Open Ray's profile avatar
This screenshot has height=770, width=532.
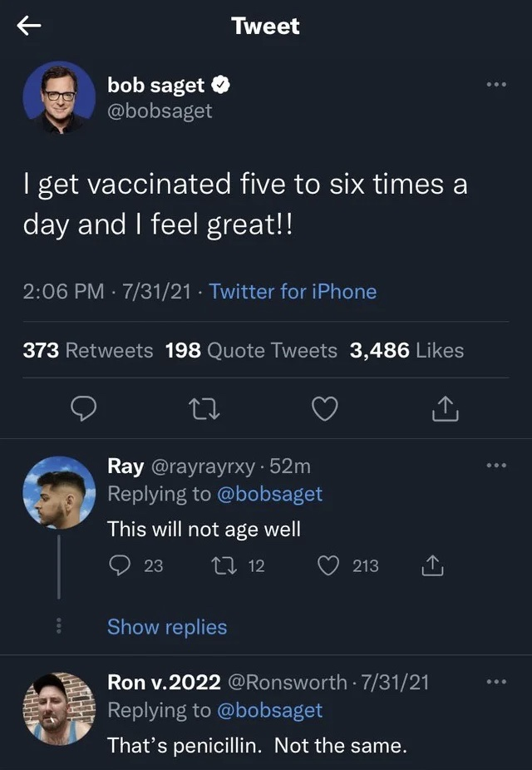(59, 493)
